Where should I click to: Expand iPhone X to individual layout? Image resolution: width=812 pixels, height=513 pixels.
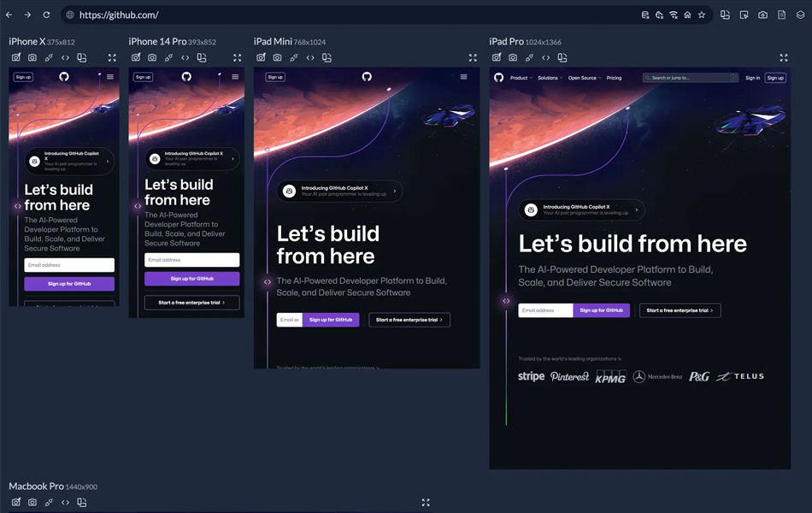click(x=112, y=57)
